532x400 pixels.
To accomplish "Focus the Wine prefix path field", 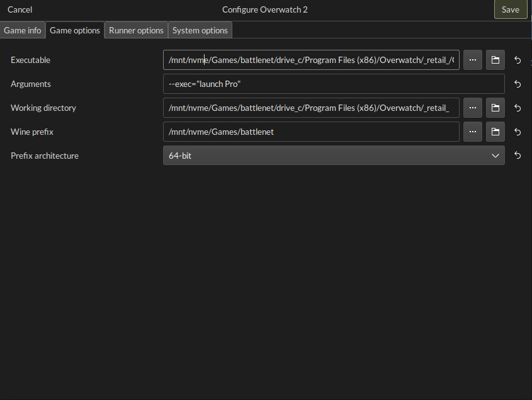I will [311, 132].
